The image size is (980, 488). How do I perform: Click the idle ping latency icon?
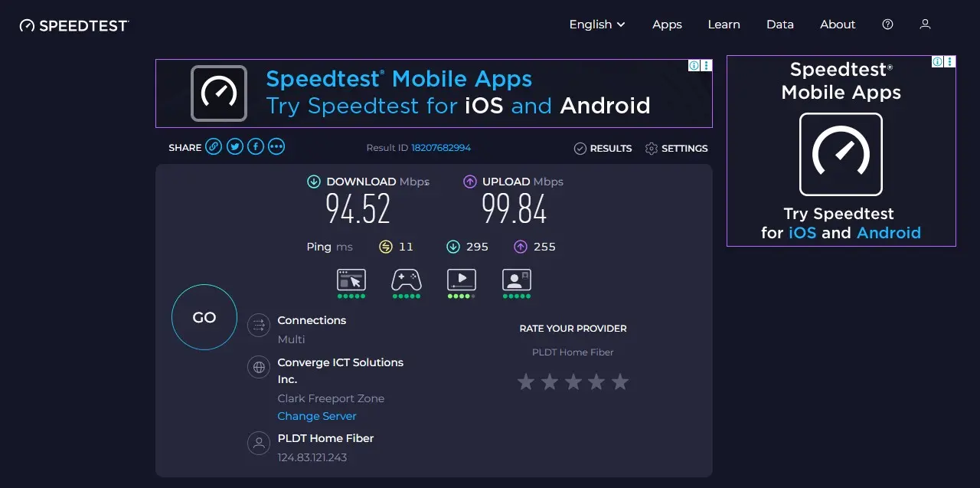coord(386,247)
